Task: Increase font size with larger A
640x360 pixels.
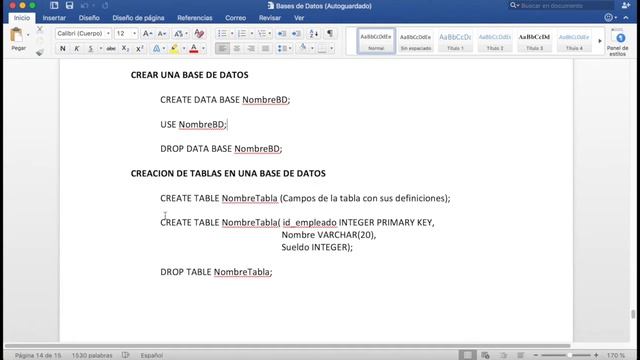Action: pyautogui.click(x=147, y=33)
